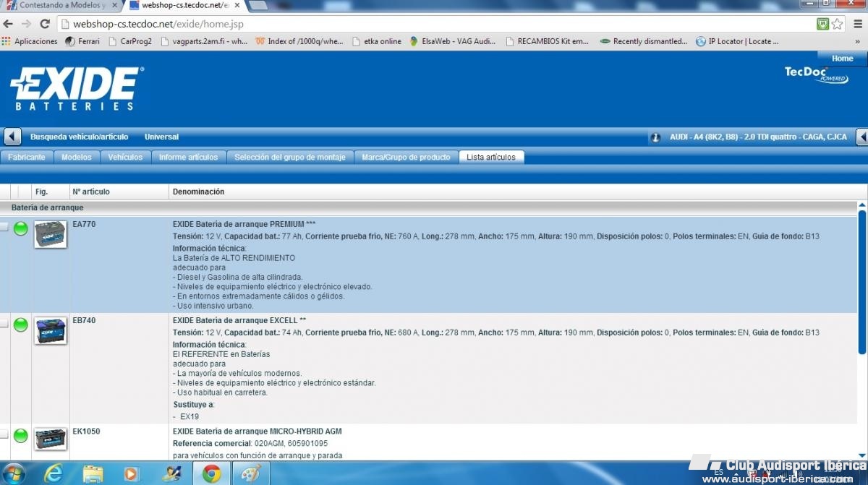Click the browser forward arrow
The width and height of the screenshot is (868, 485).
27,24
